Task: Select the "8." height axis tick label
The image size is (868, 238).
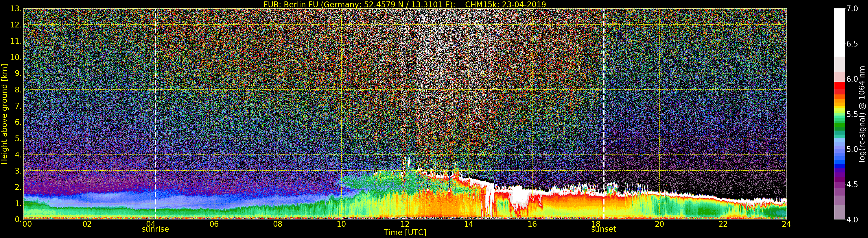Action: [18, 90]
